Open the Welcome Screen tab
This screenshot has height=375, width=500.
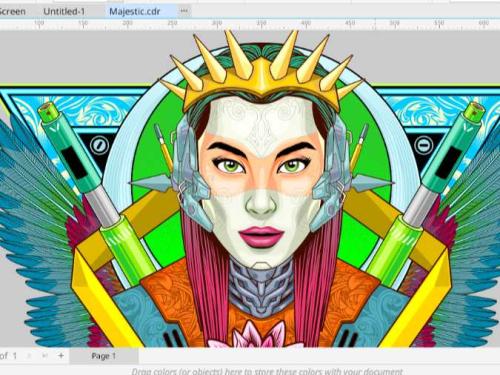pos(12,12)
